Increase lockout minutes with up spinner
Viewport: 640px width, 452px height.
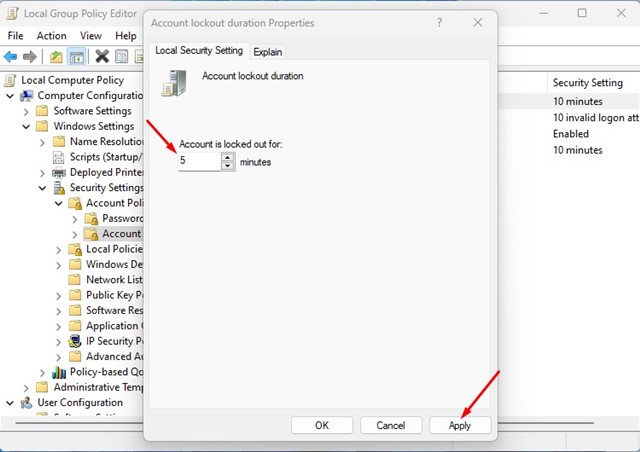pos(228,155)
